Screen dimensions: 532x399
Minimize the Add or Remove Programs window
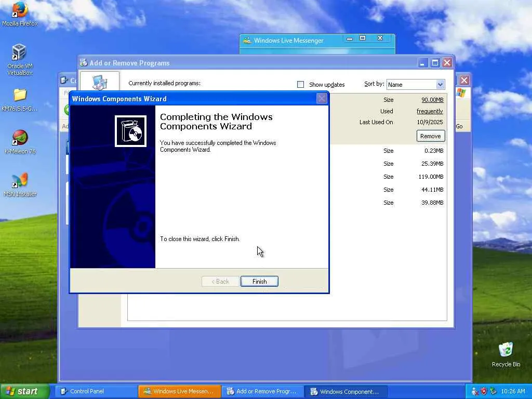[x=422, y=63]
